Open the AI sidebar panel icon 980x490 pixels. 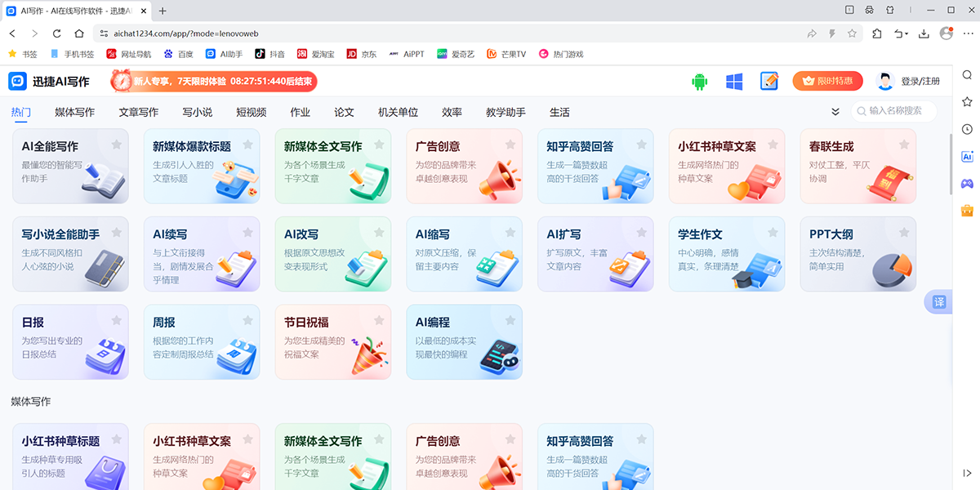coord(967,157)
